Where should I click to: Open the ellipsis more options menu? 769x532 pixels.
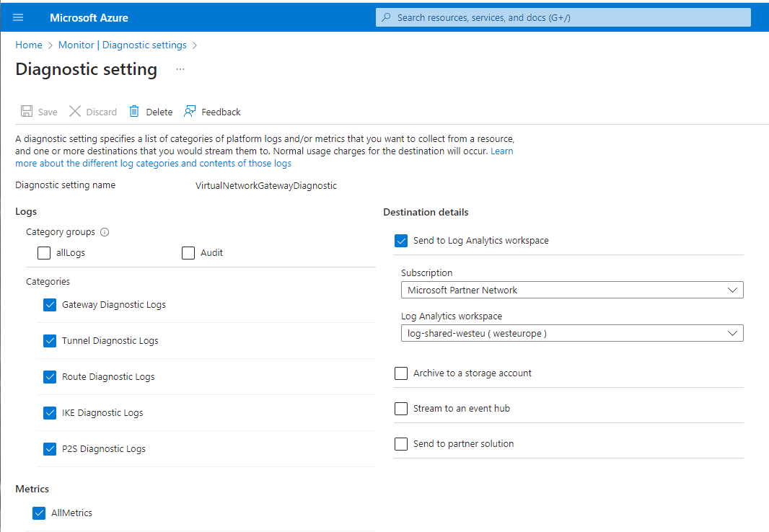tap(180, 69)
